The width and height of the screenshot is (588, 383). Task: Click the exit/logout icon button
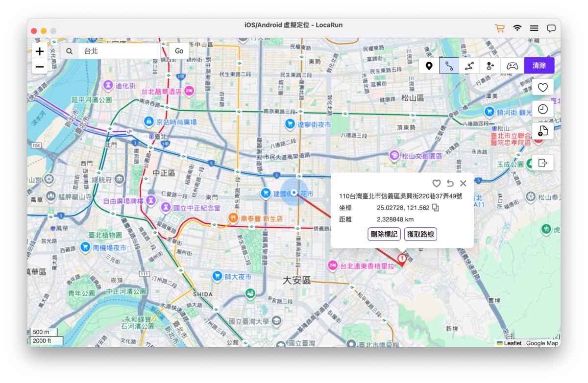(543, 163)
